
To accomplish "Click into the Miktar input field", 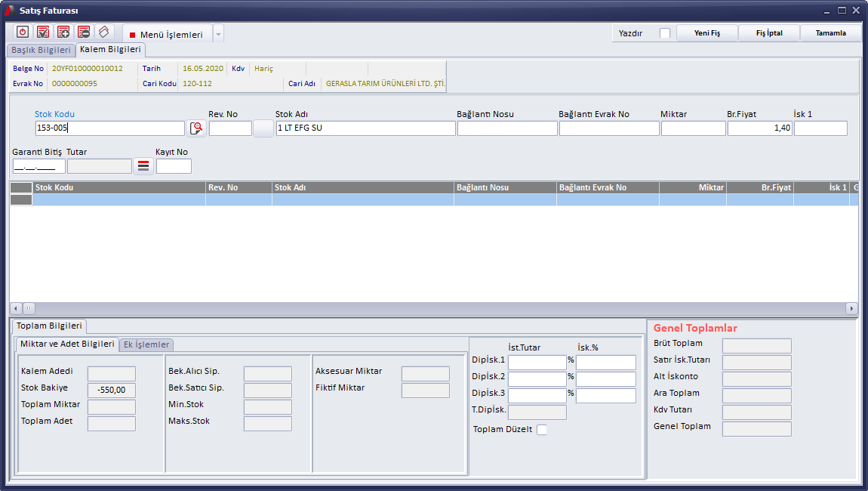I will [x=693, y=128].
